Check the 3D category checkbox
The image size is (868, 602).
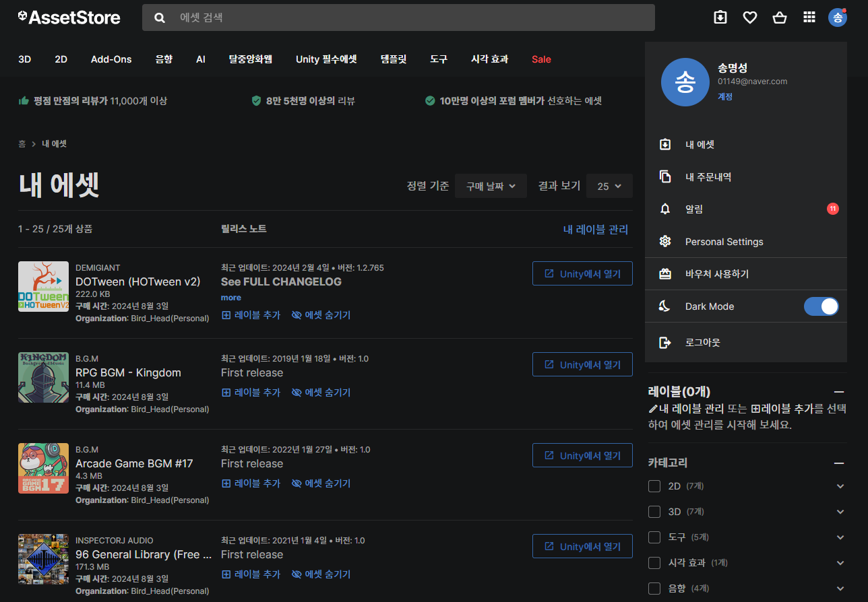pos(654,512)
